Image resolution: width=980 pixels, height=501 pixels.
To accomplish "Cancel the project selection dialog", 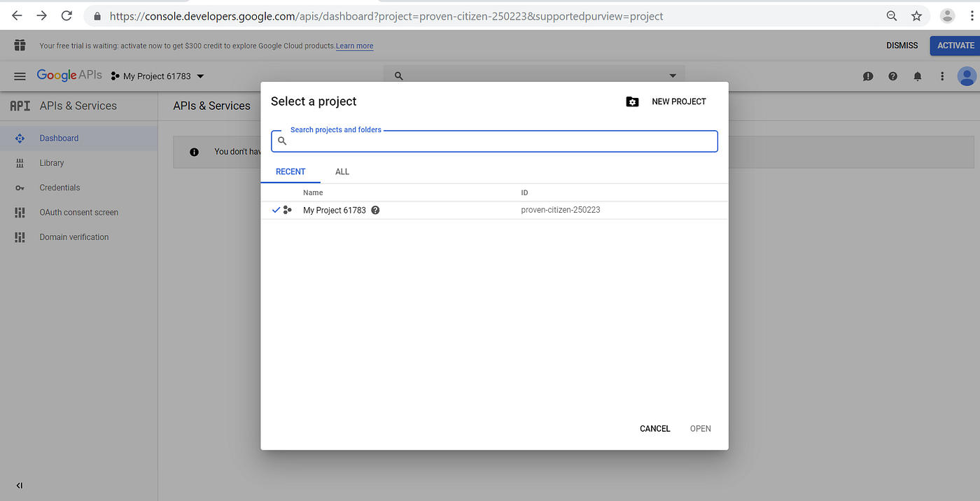I will tap(654, 428).
